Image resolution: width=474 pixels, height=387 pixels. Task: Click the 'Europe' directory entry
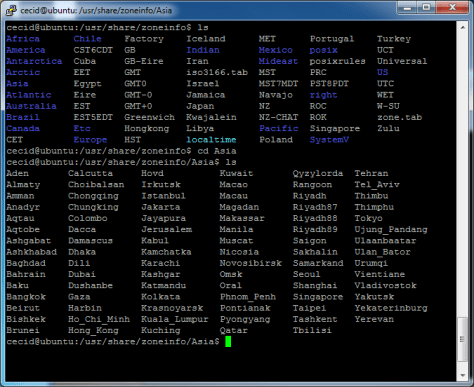90,140
